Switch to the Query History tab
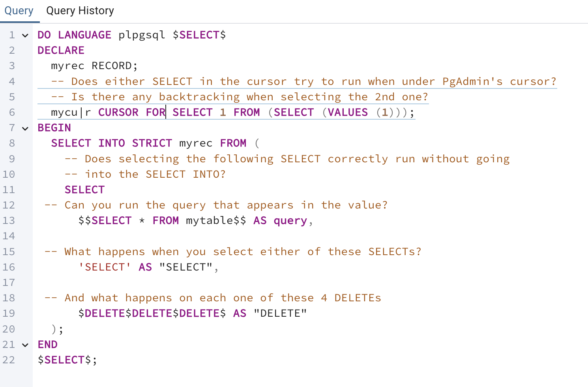The width and height of the screenshot is (588, 387). click(x=80, y=11)
